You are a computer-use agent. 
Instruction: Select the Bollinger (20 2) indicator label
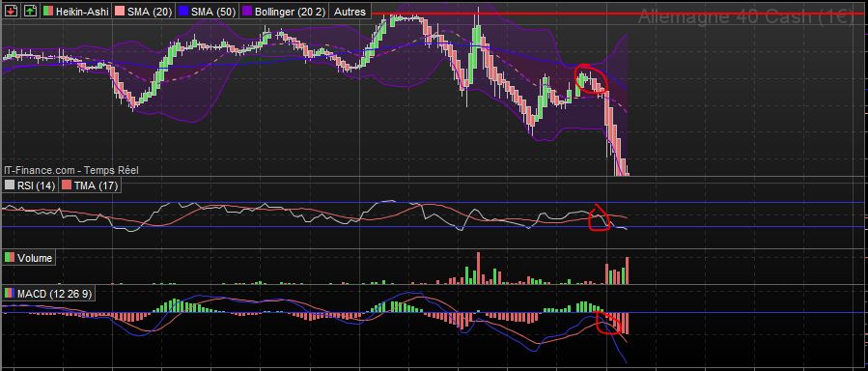[x=290, y=11]
